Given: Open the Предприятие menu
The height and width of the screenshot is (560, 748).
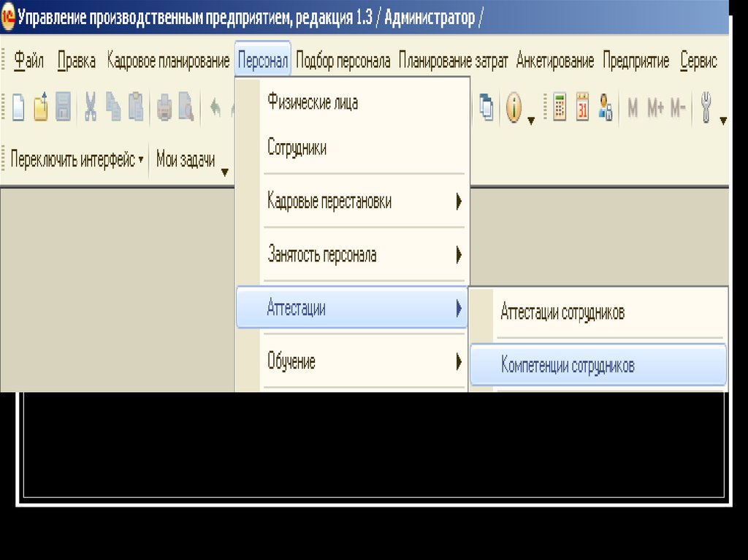Looking at the screenshot, I should 636,61.
